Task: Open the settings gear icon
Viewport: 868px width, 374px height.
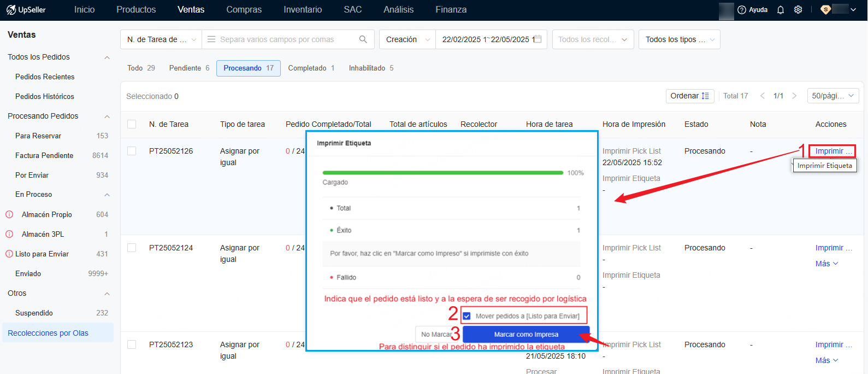Action: click(x=798, y=10)
